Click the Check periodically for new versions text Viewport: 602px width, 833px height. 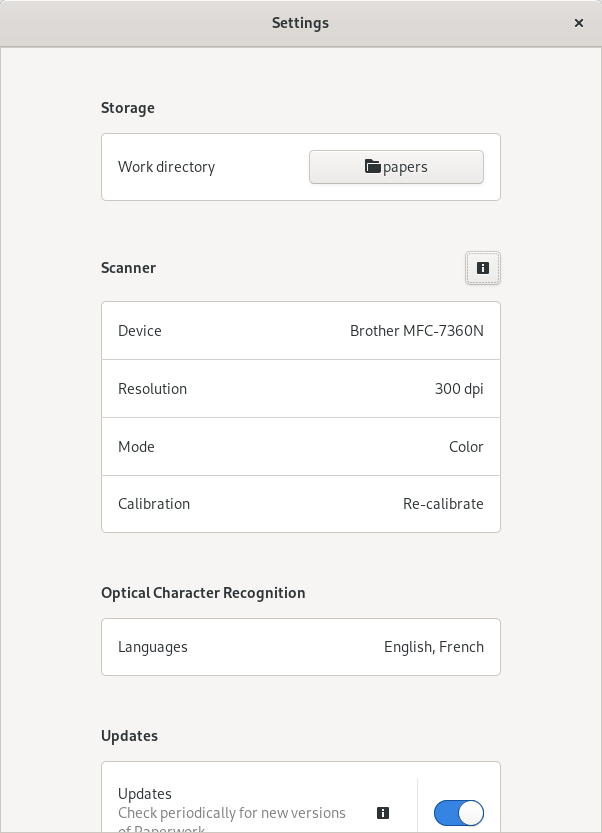(x=232, y=813)
